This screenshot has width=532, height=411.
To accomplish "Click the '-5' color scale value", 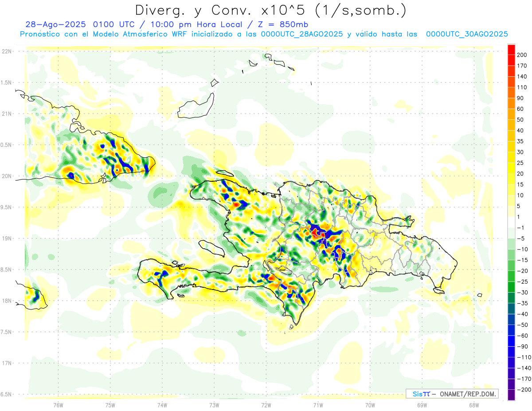I will (521, 239).
